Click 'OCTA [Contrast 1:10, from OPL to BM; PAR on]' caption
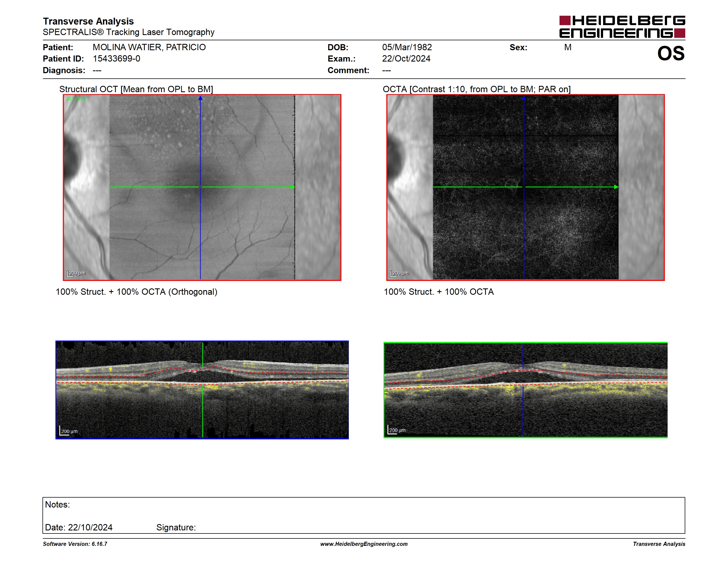Image resolution: width=728 pixels, height=563 pixels. [477, 89]
